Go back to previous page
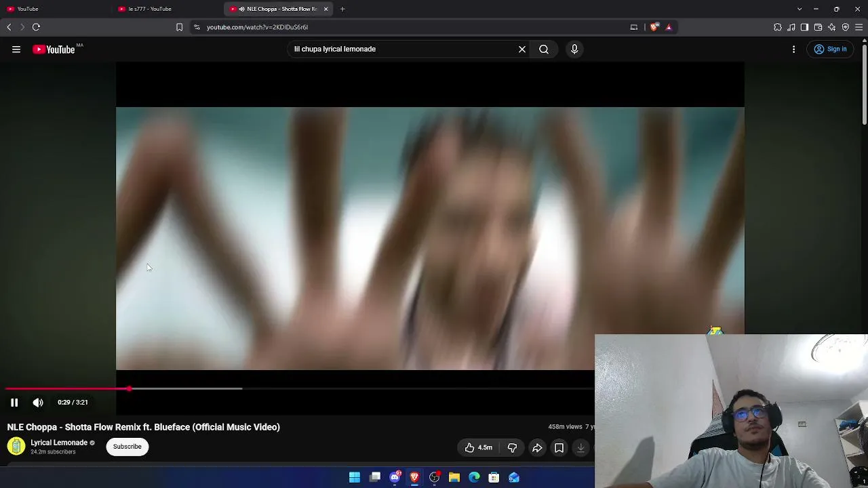 coord(9,27)
